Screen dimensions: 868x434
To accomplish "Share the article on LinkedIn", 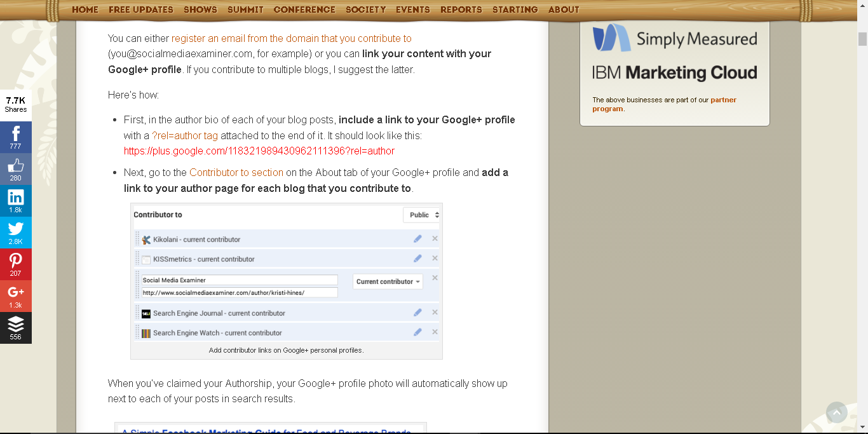I will pyautogui.click(x=16, y=201).
